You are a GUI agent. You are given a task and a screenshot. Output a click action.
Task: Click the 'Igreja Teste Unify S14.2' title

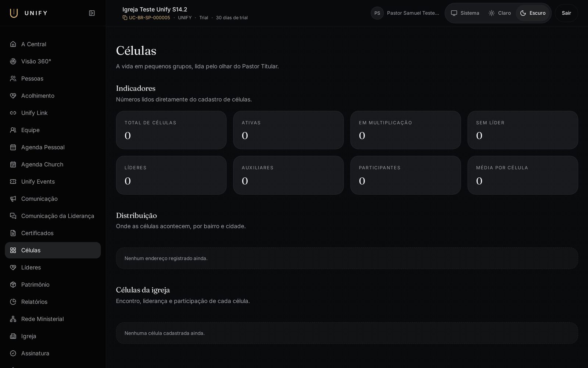[155, 10]
